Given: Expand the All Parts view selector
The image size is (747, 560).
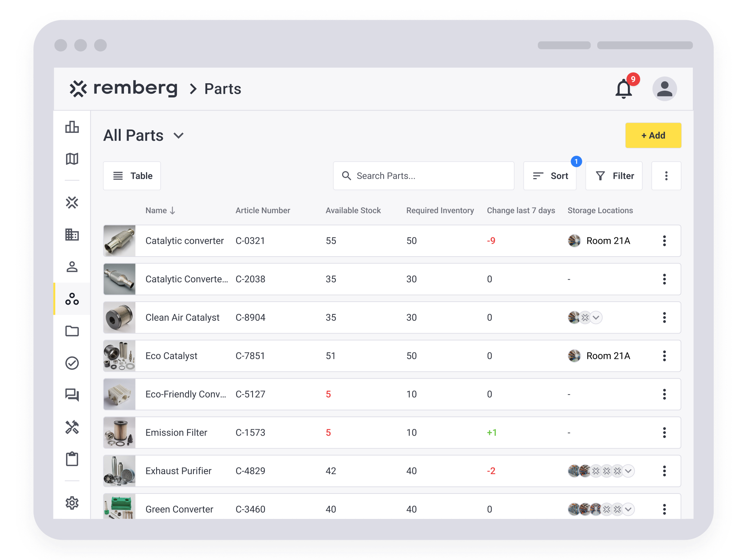Looking at the screenshot, I should [178, 136].
